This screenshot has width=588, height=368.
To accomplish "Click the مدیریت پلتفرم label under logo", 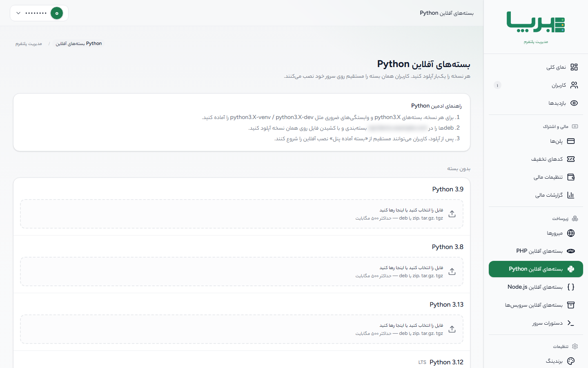I will [536, 42].
